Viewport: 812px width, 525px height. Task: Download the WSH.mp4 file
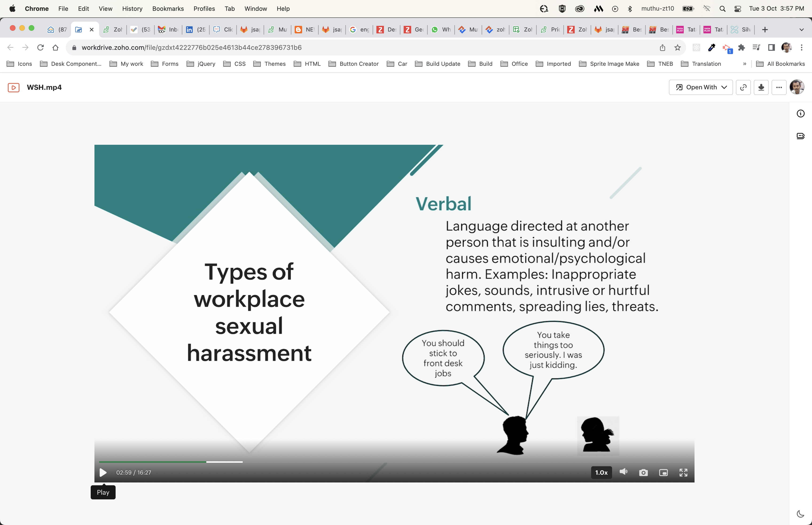point(761,87)
